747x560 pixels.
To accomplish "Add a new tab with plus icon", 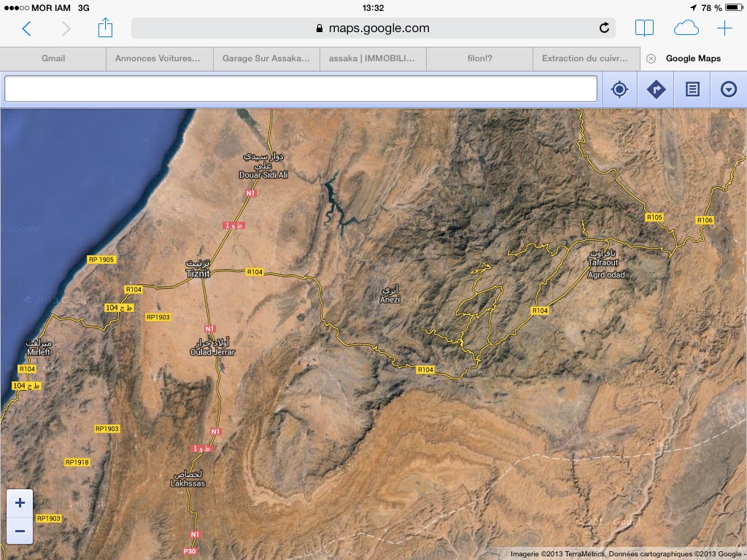I will (x=724, y=28).
